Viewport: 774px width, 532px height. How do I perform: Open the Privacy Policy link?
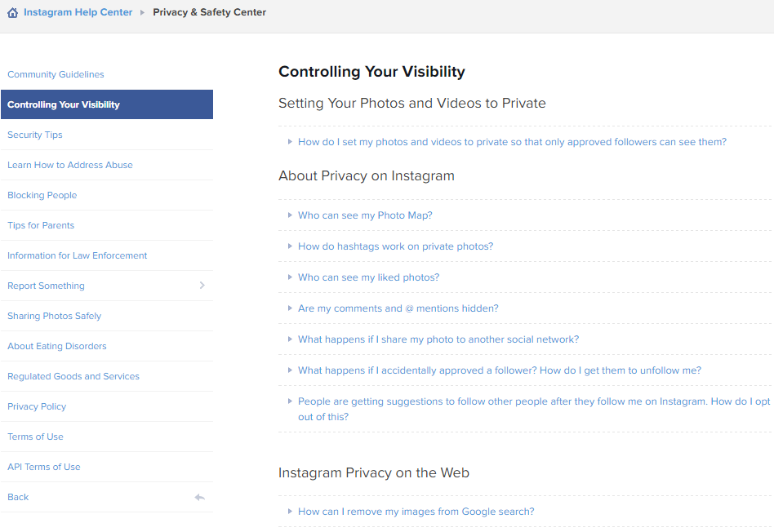[37, 406]
